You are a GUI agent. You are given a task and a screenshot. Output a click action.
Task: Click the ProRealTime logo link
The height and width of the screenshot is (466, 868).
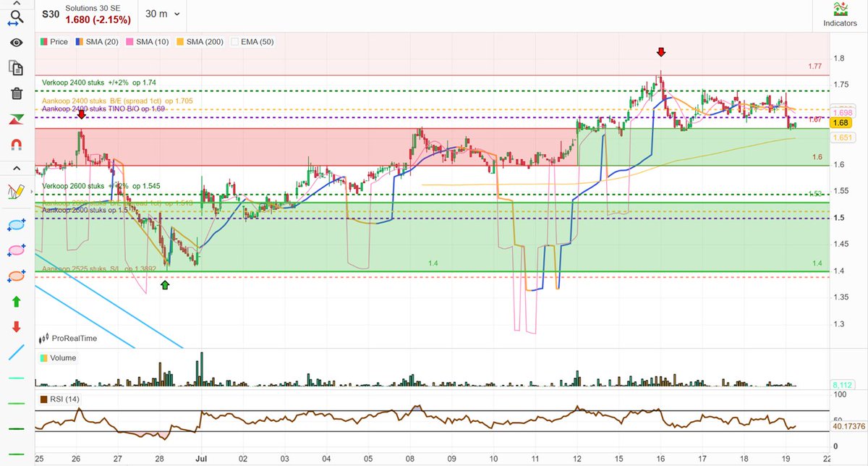(x=67, y=338)
